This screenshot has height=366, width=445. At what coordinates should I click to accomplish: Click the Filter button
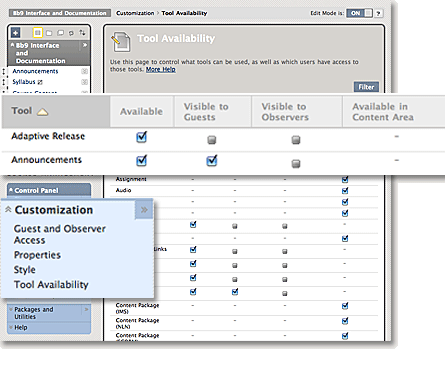coord(366,87)
